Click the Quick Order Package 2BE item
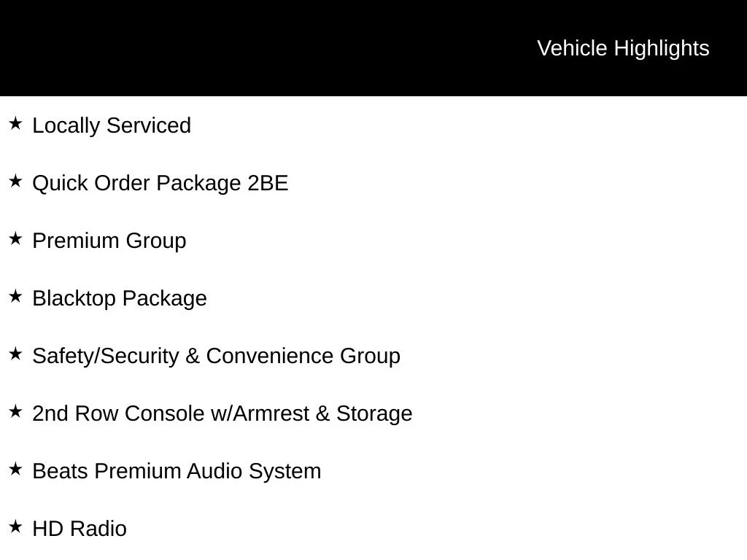This screenshot has height=560, width=747. pos(160,184)
